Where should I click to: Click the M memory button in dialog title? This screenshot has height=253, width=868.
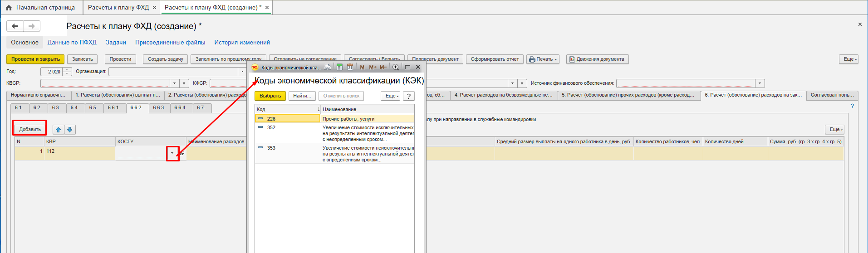[362, 67]
